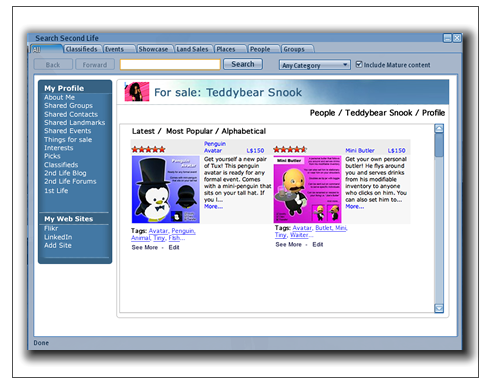
Task: Switch to the Land Sales tab
Action: [193, 49]
